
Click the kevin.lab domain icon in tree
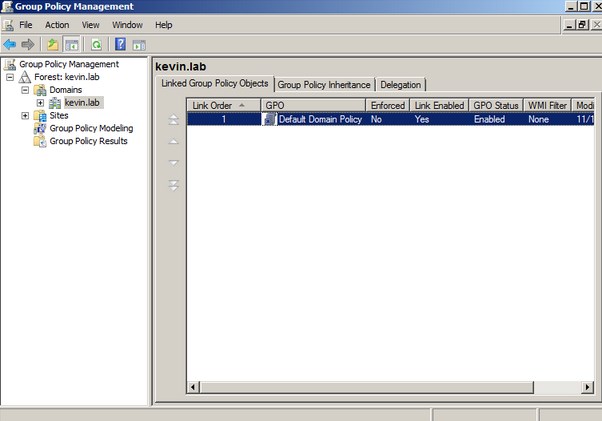click(55, 103)
